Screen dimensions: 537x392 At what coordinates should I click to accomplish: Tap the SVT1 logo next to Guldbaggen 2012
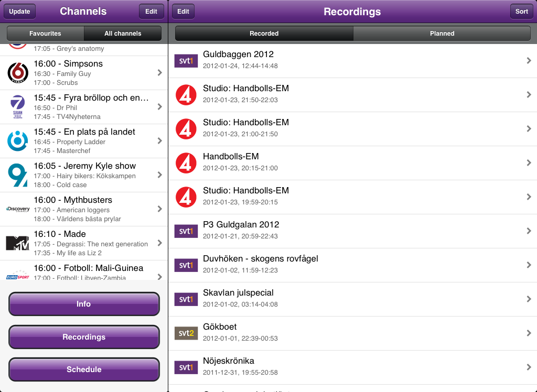pos(186,61)
